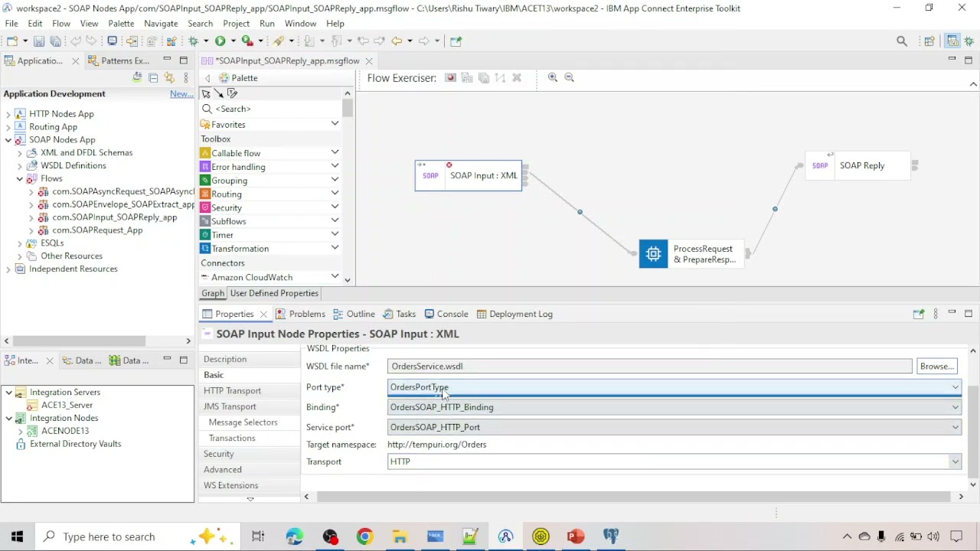
Task: Click the New... link
Action: click(x=181, y=93)
